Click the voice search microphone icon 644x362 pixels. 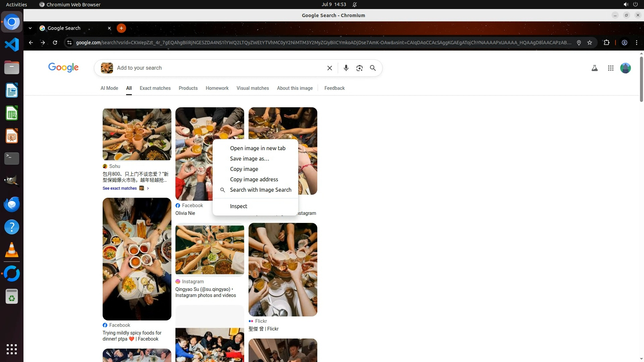point(346,68)
